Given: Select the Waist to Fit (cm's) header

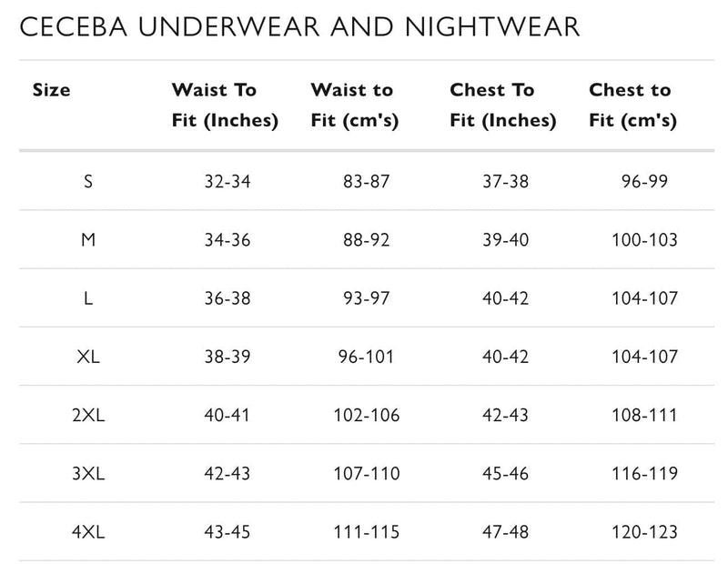Looking at the screenshot, I should coord(355,105).
